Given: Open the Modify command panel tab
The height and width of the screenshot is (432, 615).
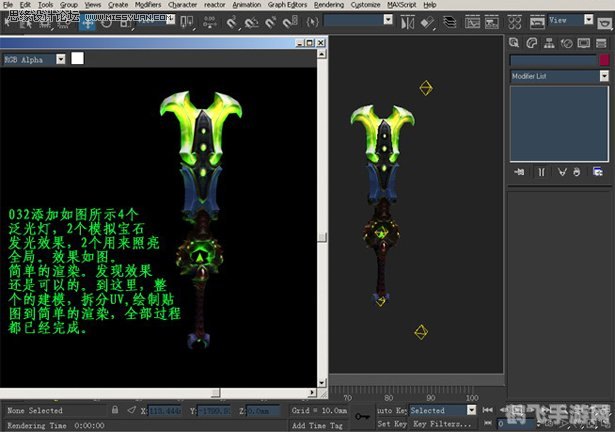Looking at the screenshot, I should (x=533, y=42).
